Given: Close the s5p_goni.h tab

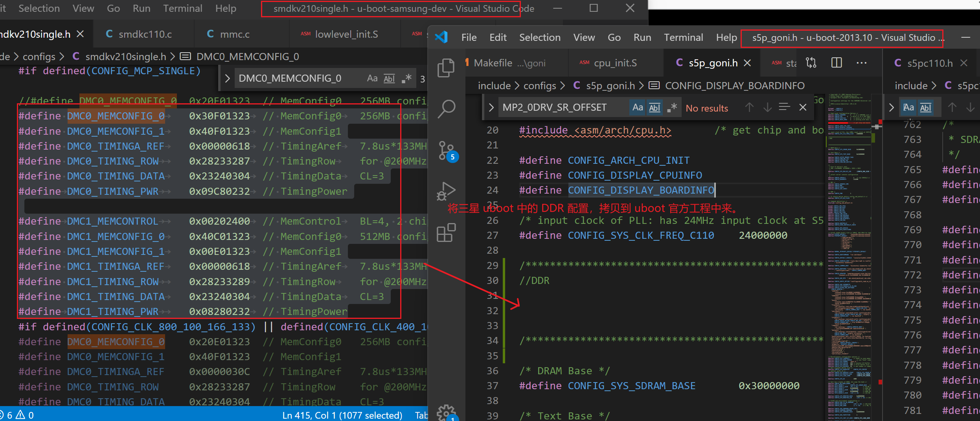Looking at the screenshot, I should point(748,63).
